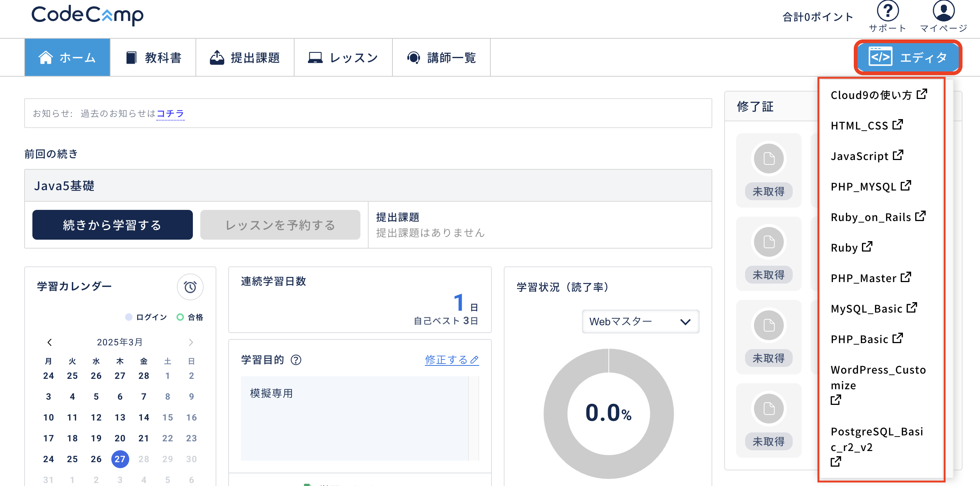Click the コチラ past notices link
980x486 pixels.
click(171, 113)
